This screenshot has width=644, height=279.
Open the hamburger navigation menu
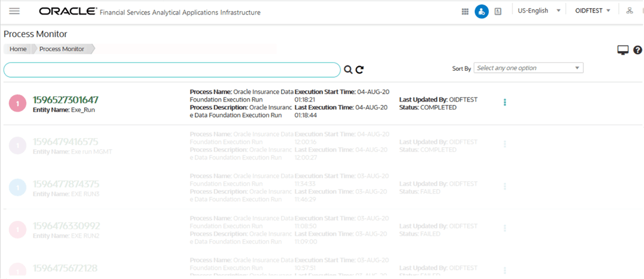pos(14,11)
